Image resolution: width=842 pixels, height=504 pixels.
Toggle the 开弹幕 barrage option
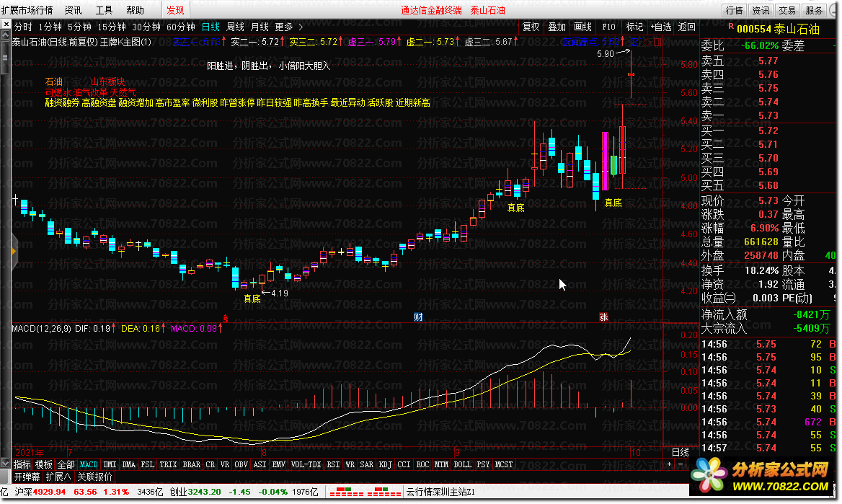27,476
